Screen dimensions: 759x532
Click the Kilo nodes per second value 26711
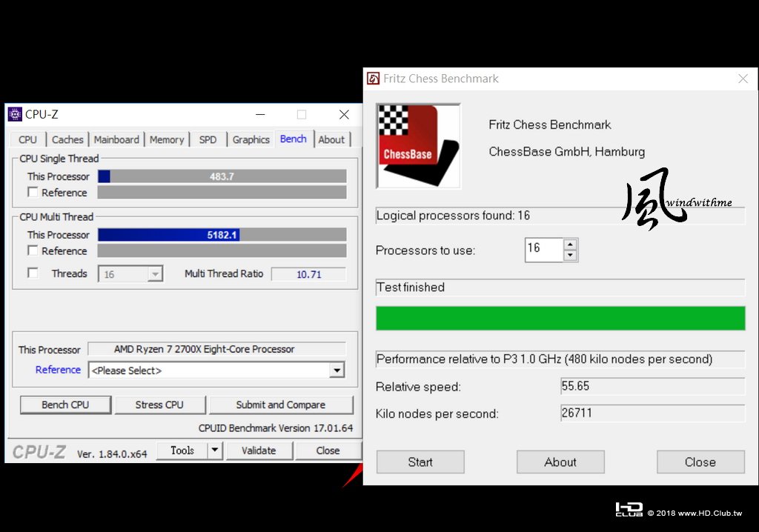coord(652,413)
